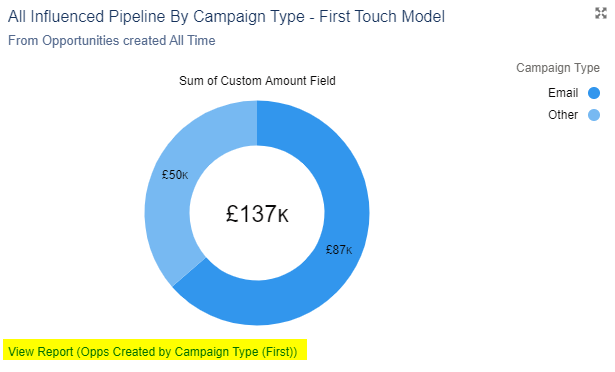The image size is (615, 372).
Task: Click First Touch Model text in the title
Action: (x=382, y=17)
